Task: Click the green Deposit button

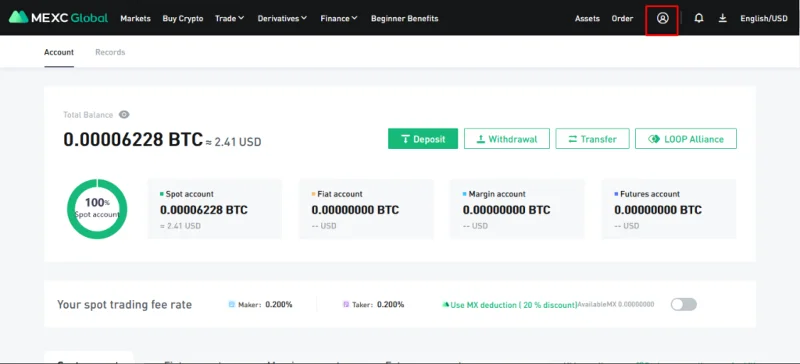Action: [423, 139]
